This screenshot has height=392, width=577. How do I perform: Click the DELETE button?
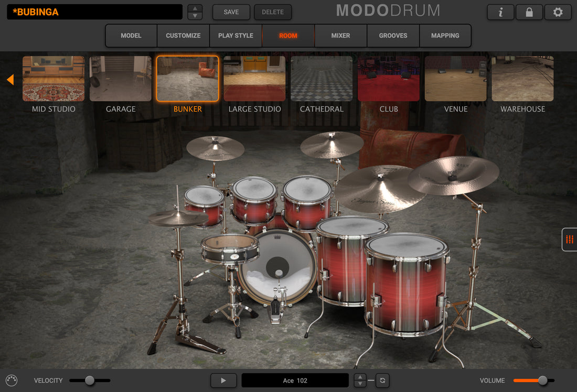point(273,12)
